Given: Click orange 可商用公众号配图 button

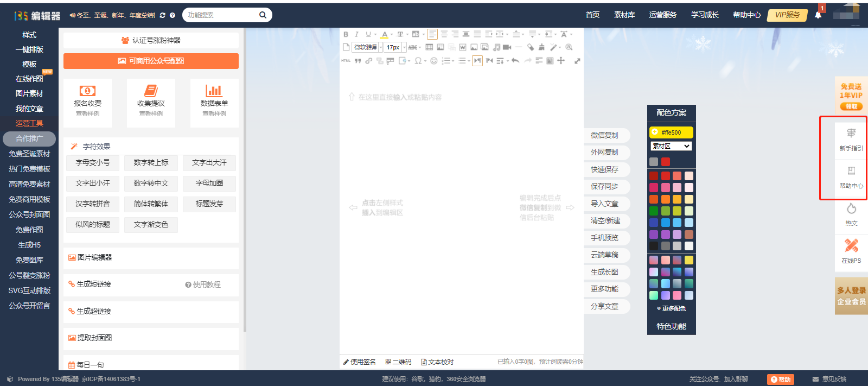Looking at the screenshot, I should (151, 61).
